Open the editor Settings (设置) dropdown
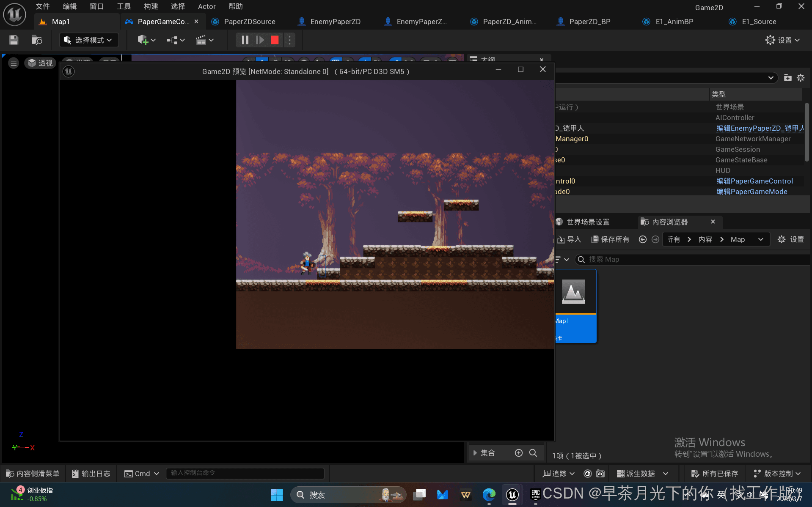 pyautogui.click(x=782, y=40)
